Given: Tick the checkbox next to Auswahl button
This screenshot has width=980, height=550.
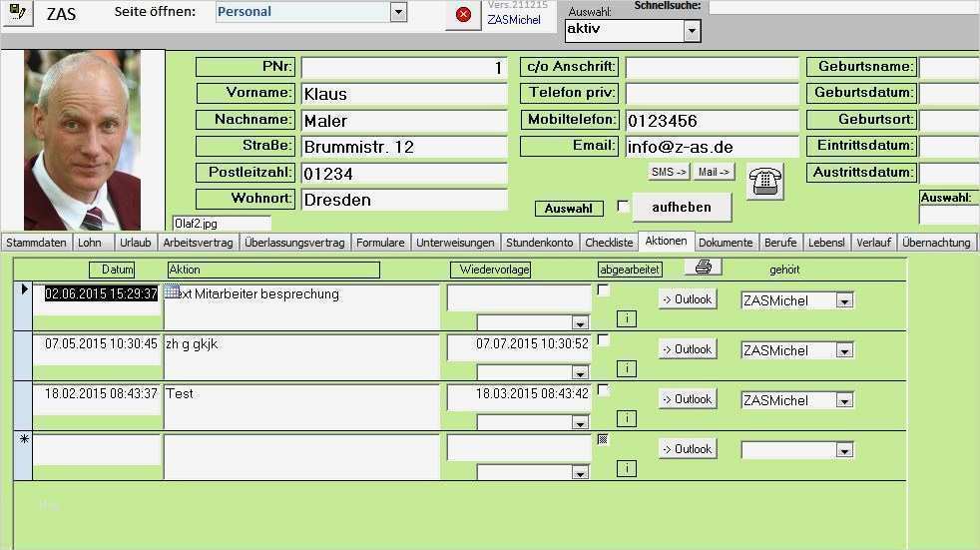Looking at the screenshot, I should pos(623,207).
